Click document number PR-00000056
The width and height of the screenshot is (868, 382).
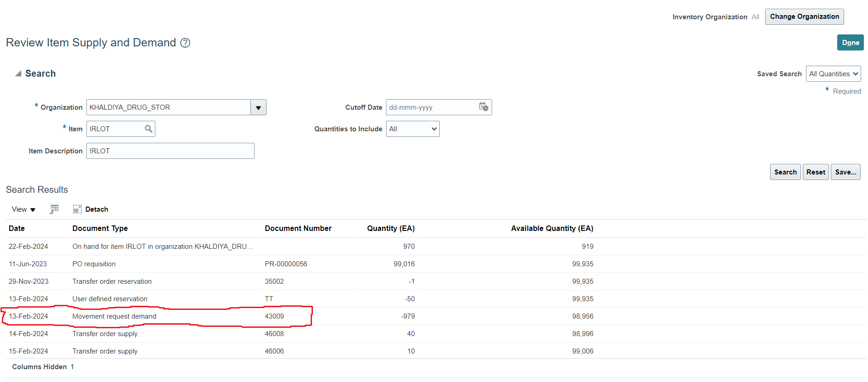point(286,264)
